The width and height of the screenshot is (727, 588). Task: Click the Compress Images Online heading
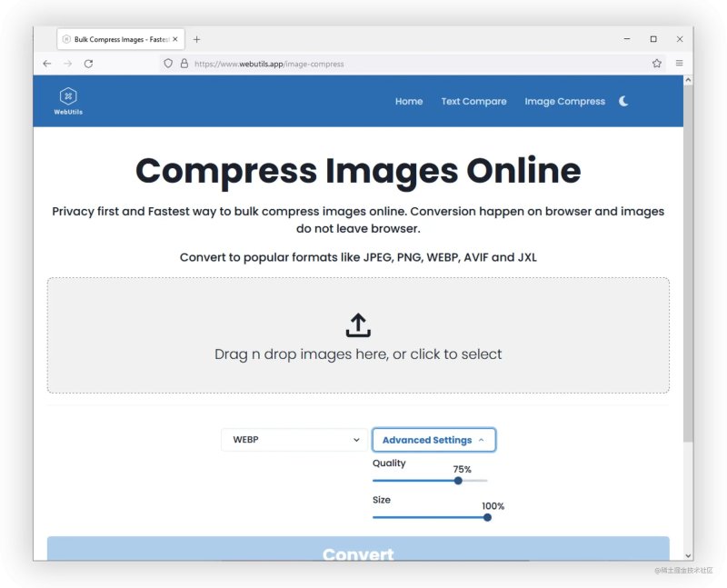point(358,171)
